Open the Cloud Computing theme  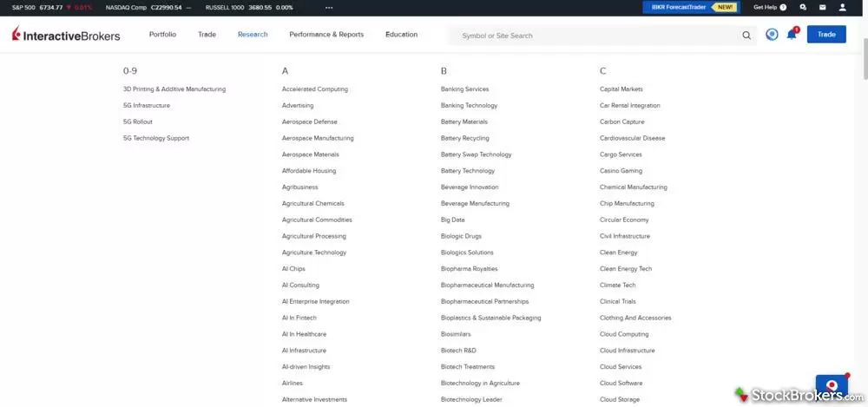pyautogui.click(x=624, y=334)
